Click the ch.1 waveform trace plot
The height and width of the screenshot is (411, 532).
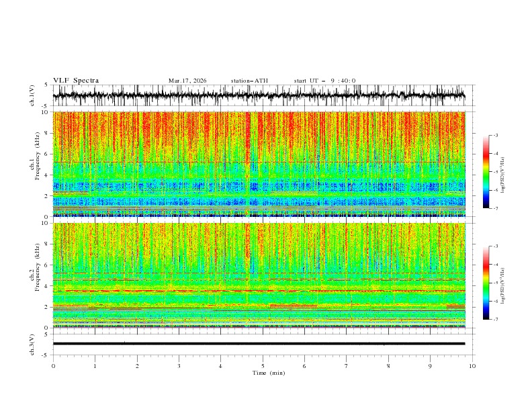[x=259, y=95]
